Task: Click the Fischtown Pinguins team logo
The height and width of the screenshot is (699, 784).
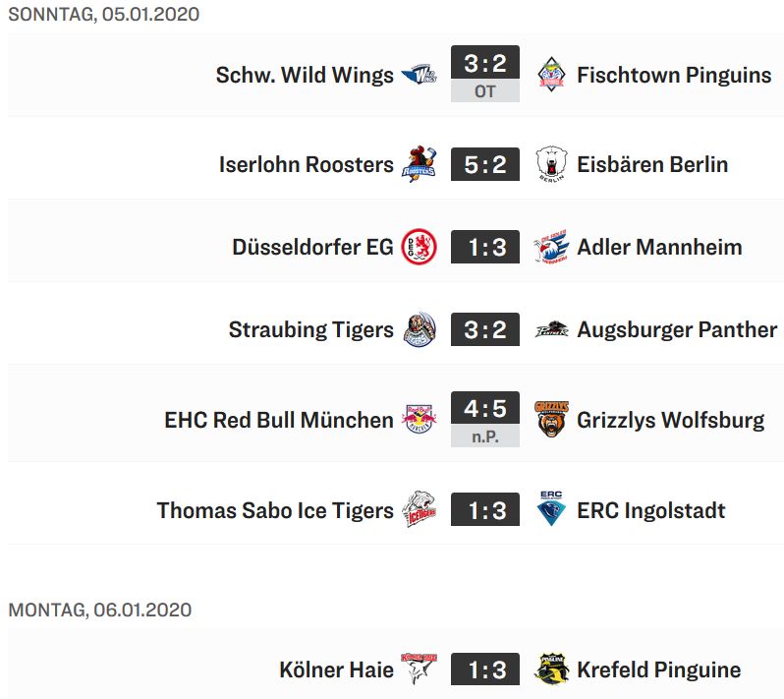Action: click(x=551, y=75)
